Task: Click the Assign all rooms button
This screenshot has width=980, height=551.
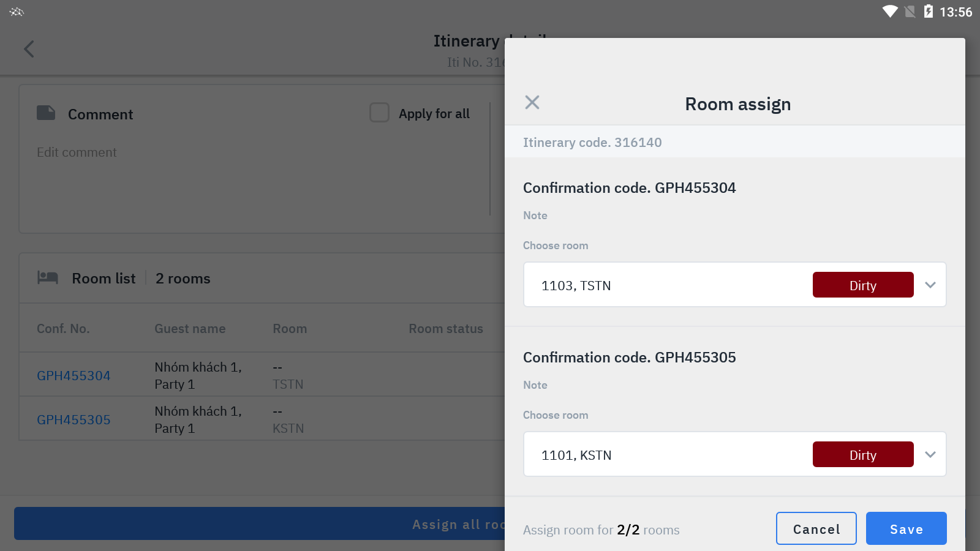Action: (x=257, y=524)
